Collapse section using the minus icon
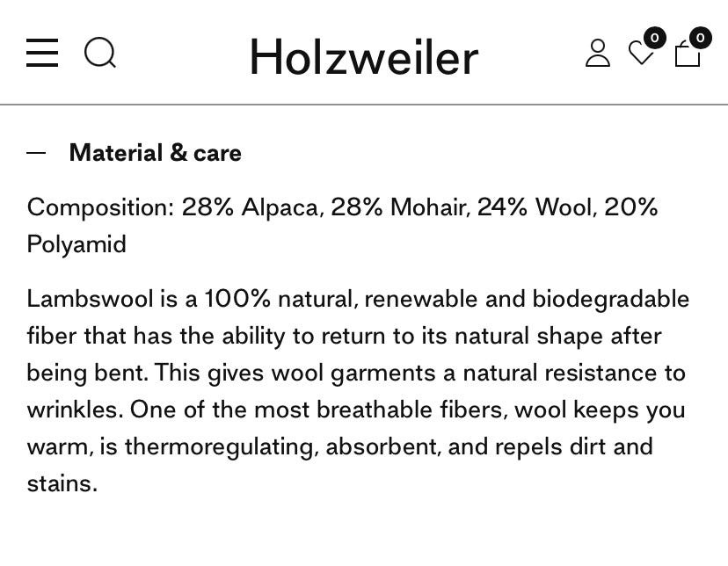728x566 pixels. tap(36, 153)
